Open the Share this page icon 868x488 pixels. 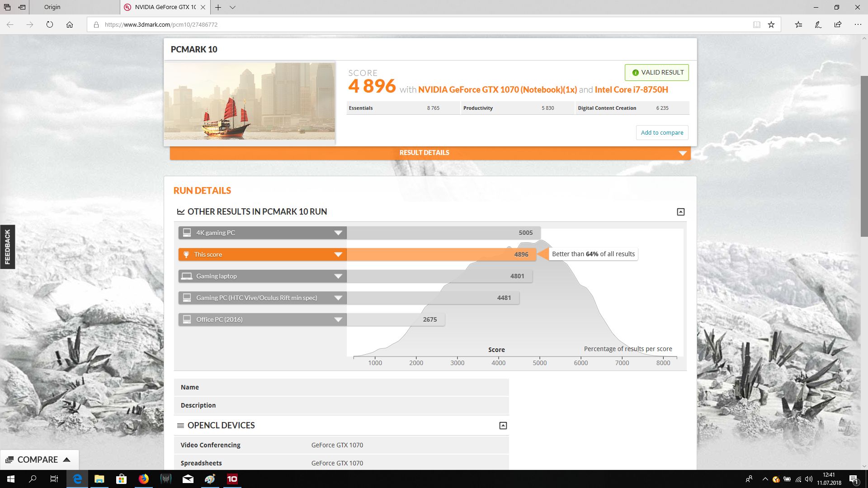pyautogui.click(x=837, y=24)
